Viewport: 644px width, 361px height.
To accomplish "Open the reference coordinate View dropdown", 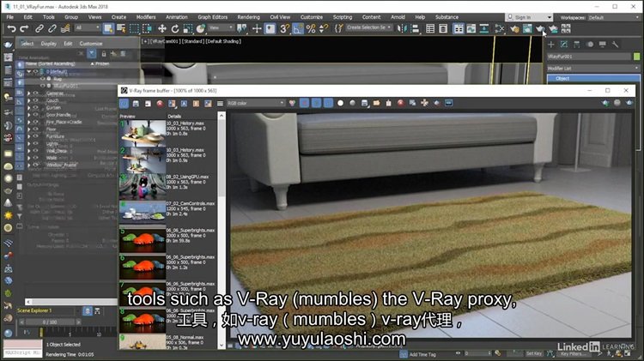I will pyautogui.click(x=221, y=27).
